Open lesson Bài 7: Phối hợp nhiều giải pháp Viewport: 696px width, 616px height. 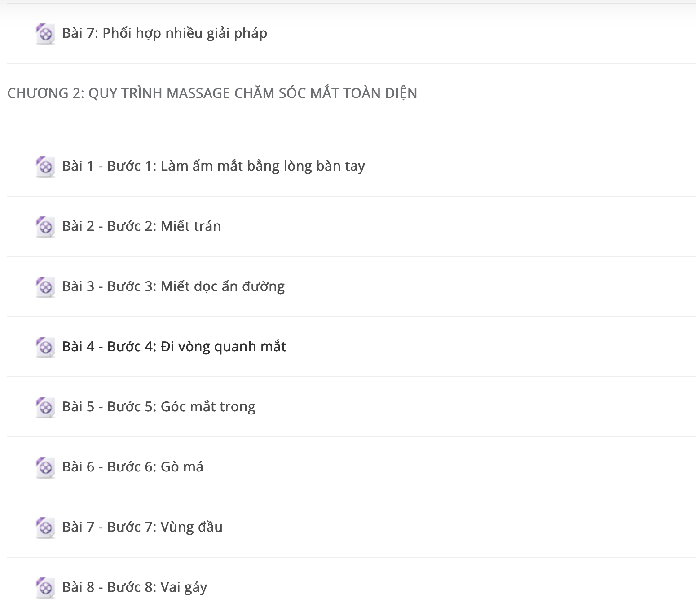pos(164,33)
